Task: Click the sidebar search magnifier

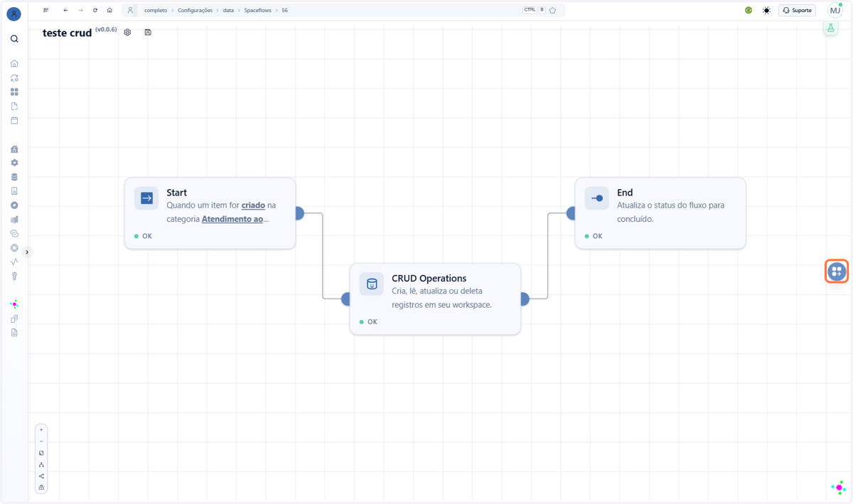Action: coord(14,39)
